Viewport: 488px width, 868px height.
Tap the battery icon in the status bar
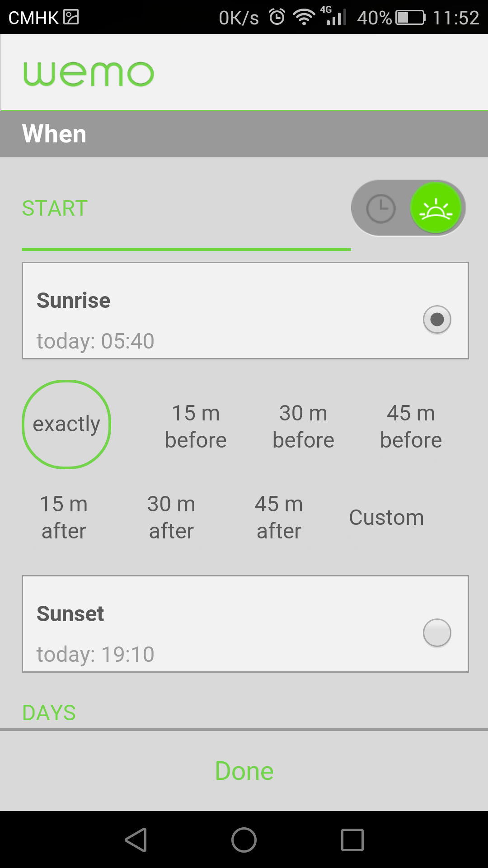pos(410,18)
